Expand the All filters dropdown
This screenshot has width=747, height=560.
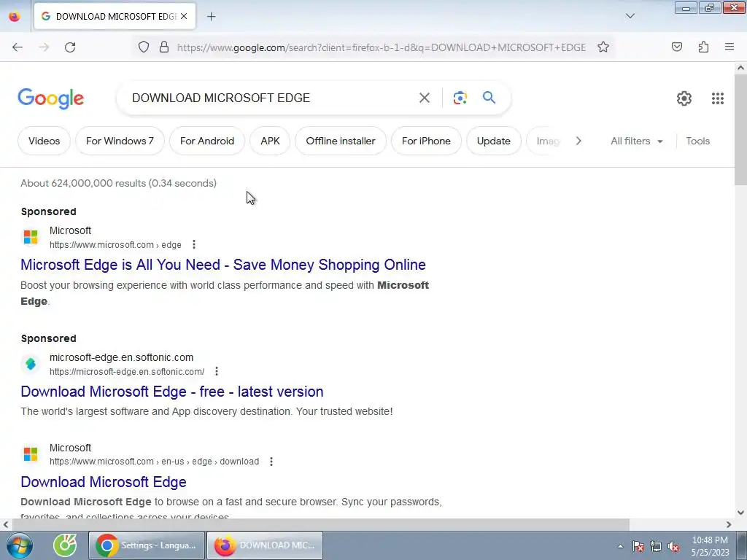[x=636, y=141]
